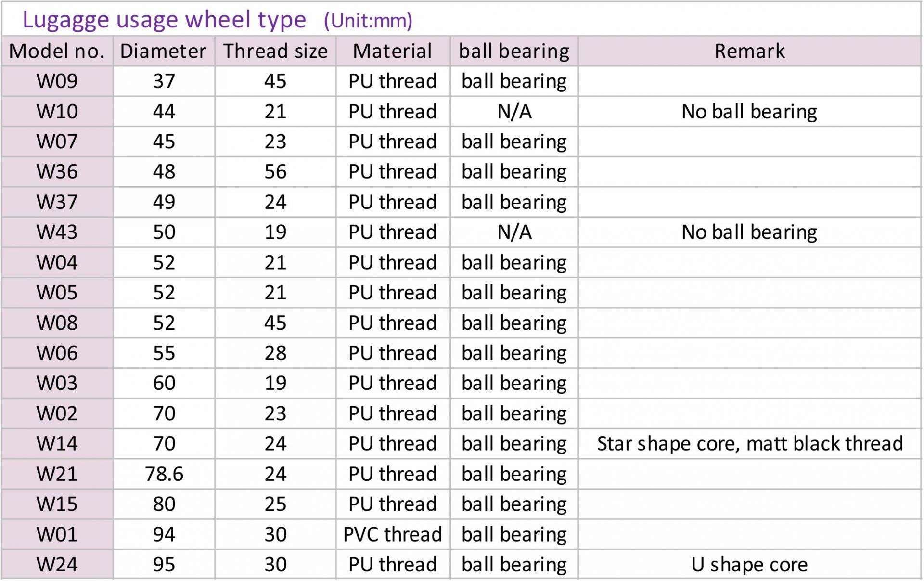The image size is (924, 581).
Task: Select the Diameter column header
Action: pyautogui.click(x=164, y=51)
